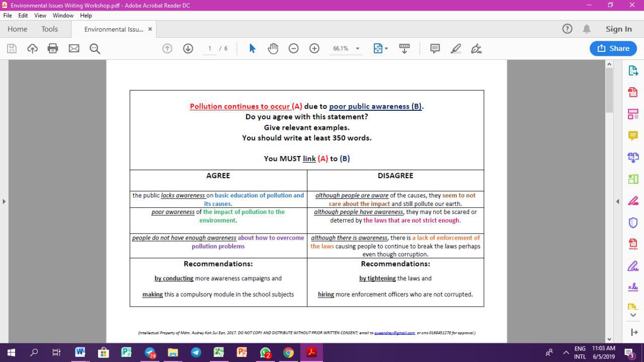644x362 pixels.
Task: Click the ENG INTL language indicator
Action: coord(580,352)
